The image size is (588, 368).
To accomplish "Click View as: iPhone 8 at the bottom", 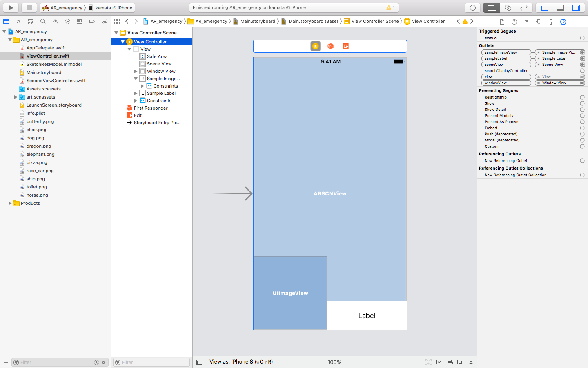I will tap(232, 362).
